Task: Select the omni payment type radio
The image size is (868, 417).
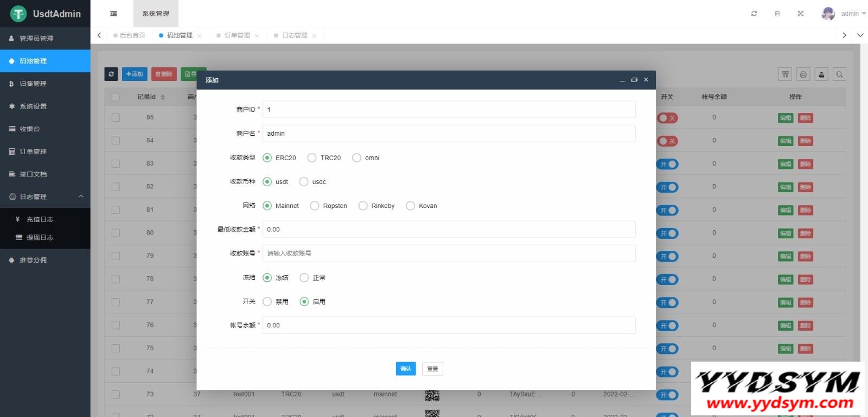Action: coord(356,158)
